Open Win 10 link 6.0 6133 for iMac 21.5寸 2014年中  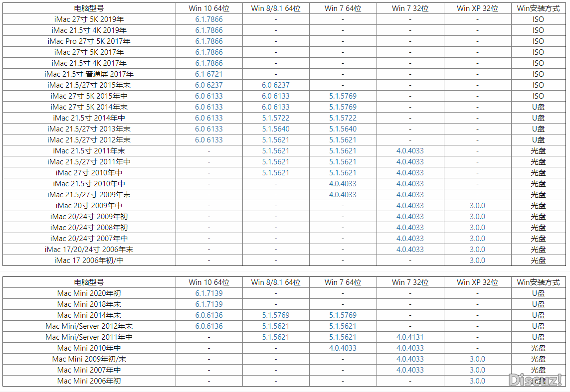click(209, 118)
